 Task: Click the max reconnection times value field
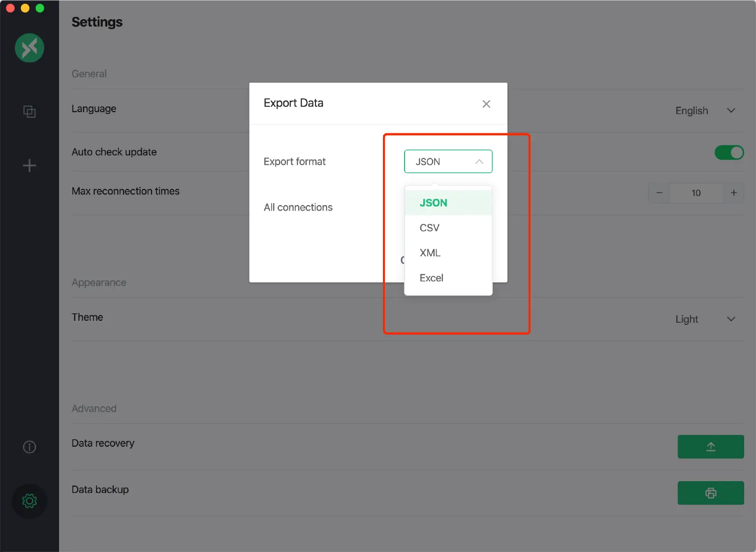[x=696, y=193]
